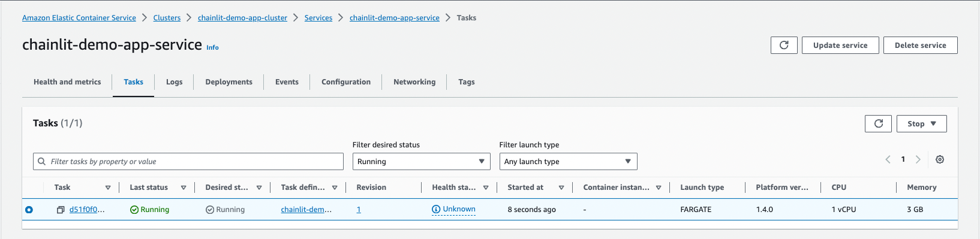This screenshot has height=239, width=980.
Task: Switch to the Deployments tab
Action: pyautogui.click(x=229, y=82)
